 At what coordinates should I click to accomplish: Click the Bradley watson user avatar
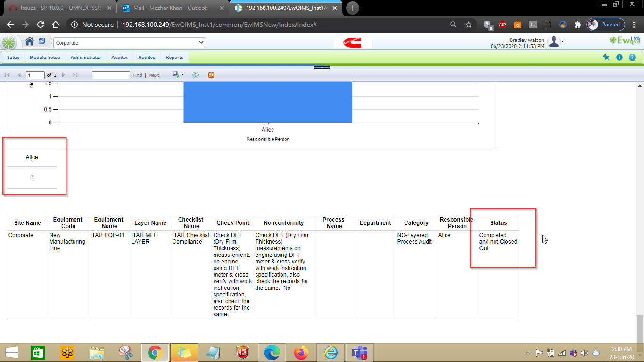coord(554,41)
